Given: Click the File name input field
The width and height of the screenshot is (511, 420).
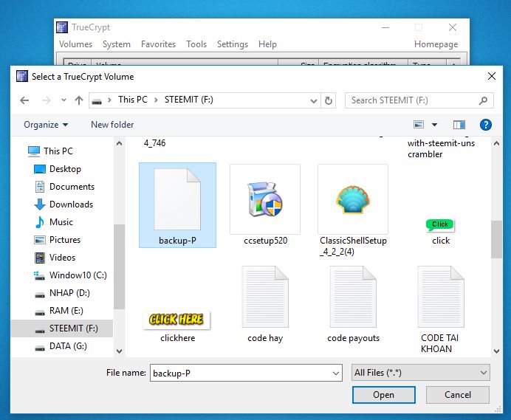Looking at the screenshot, I should click(x=246, y=373).
